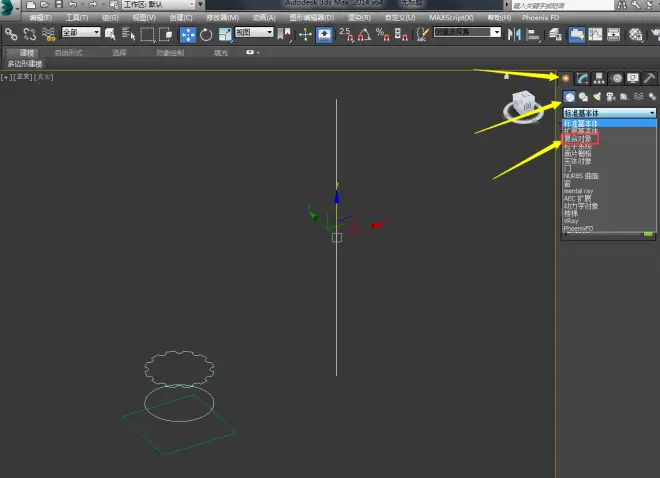
Task: Undo the last action in title toolbar
Action: (72, 5)
